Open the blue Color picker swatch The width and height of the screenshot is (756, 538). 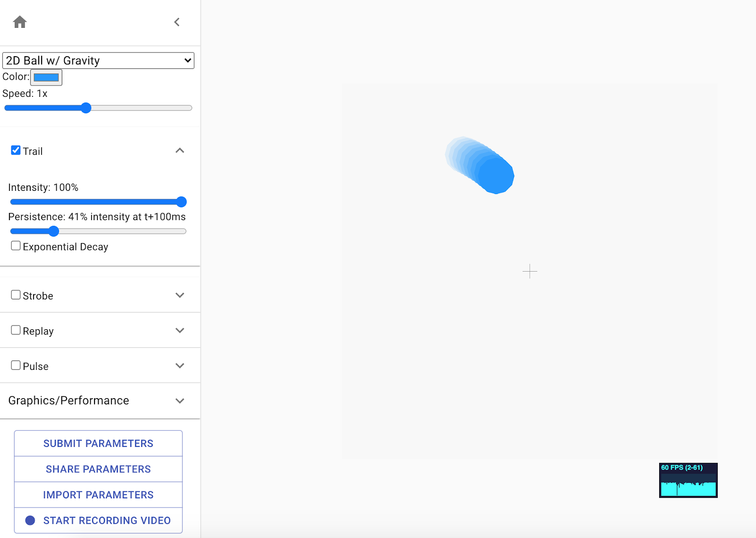pos(46,77)
